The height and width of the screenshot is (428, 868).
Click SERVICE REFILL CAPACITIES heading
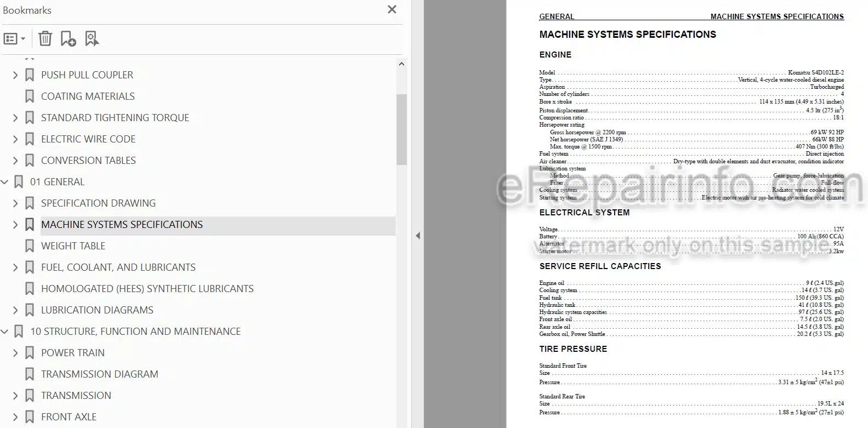(600, 266)
